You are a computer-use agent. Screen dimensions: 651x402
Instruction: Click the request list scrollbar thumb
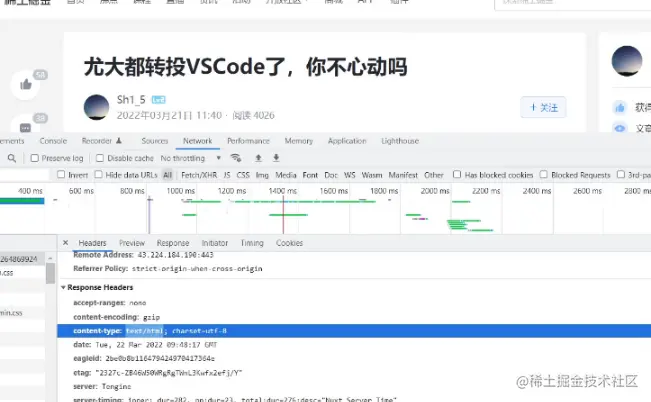pyautogui.click(x=50, y=273)
